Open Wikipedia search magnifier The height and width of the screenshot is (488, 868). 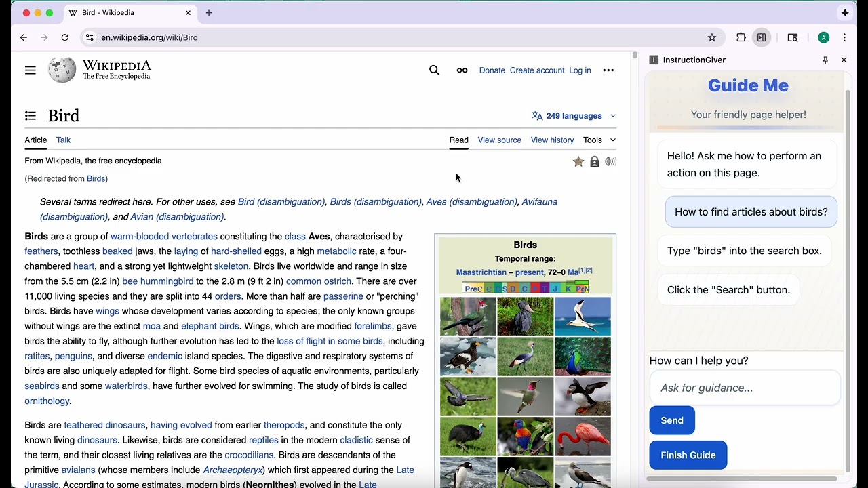click(x=435, y=70)
